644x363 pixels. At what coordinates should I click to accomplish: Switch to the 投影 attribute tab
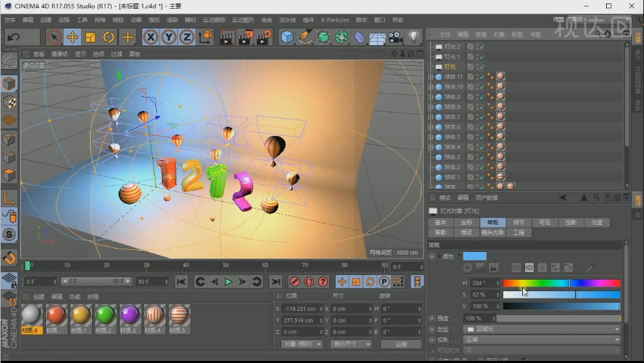pos(571,222)
